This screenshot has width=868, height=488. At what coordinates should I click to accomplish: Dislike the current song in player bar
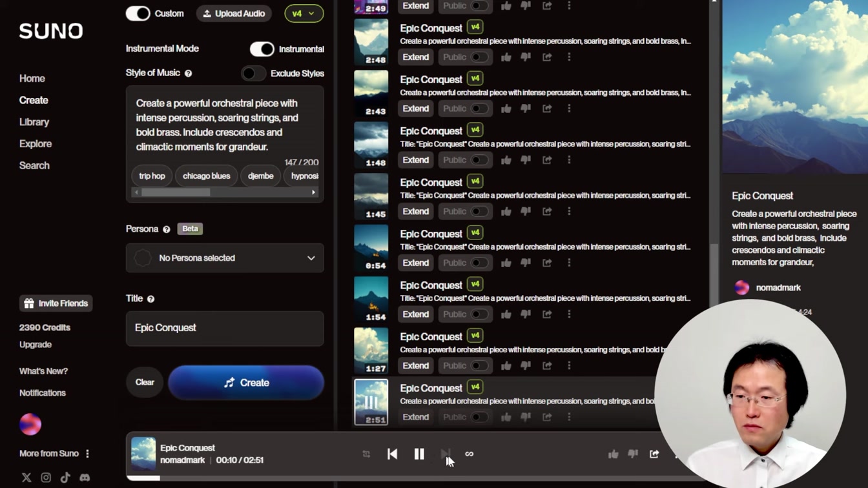633,454
